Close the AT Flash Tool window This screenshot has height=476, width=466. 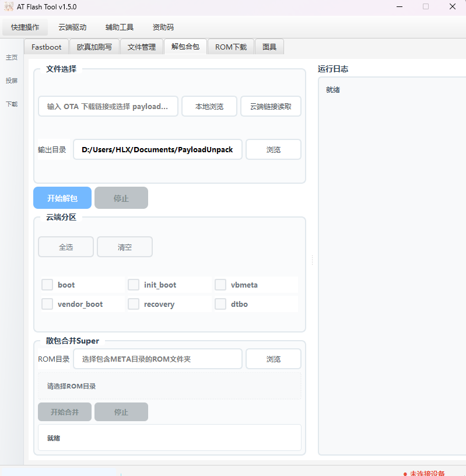click(x=453, y=6)
